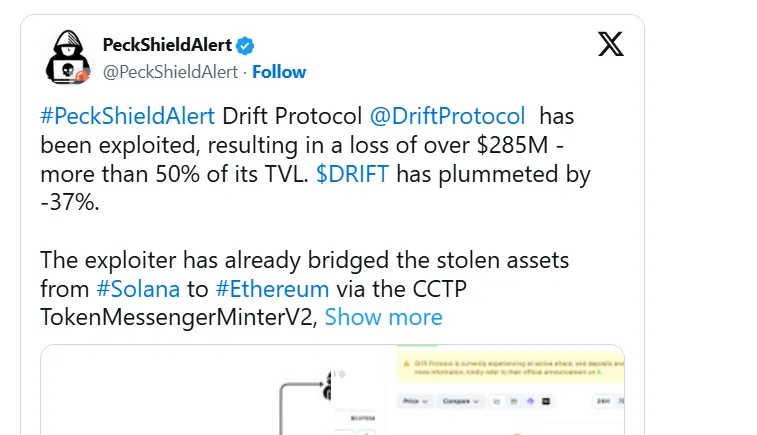Click the dark square icon in chart toolbar

[x=546, y=401]
